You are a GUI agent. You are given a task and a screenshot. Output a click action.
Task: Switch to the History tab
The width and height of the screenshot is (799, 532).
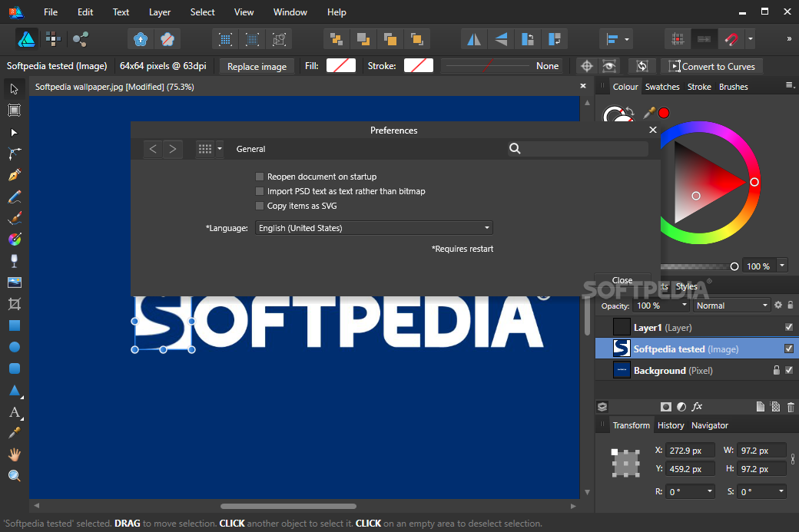(671, 425)
